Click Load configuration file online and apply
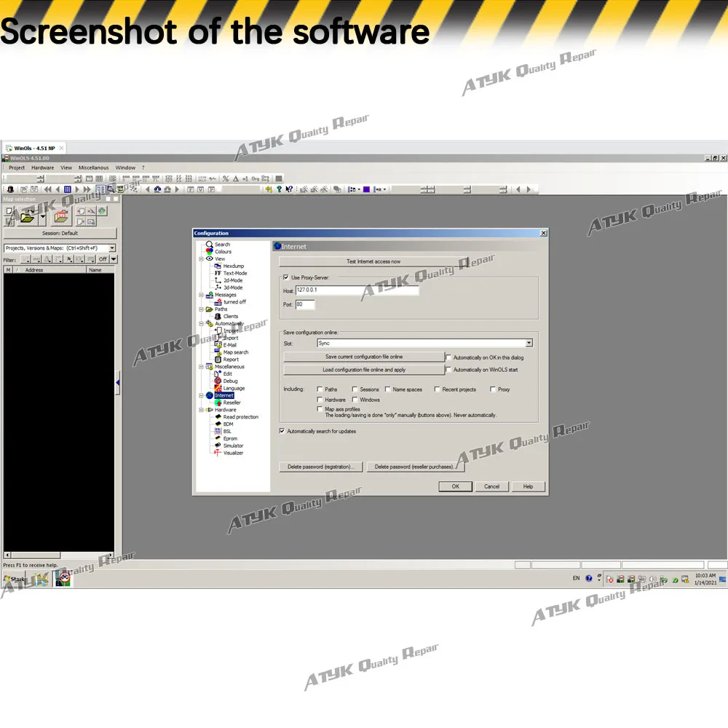Image resolution: width=728 pixels, height=728 pixels. click(363, 370)
